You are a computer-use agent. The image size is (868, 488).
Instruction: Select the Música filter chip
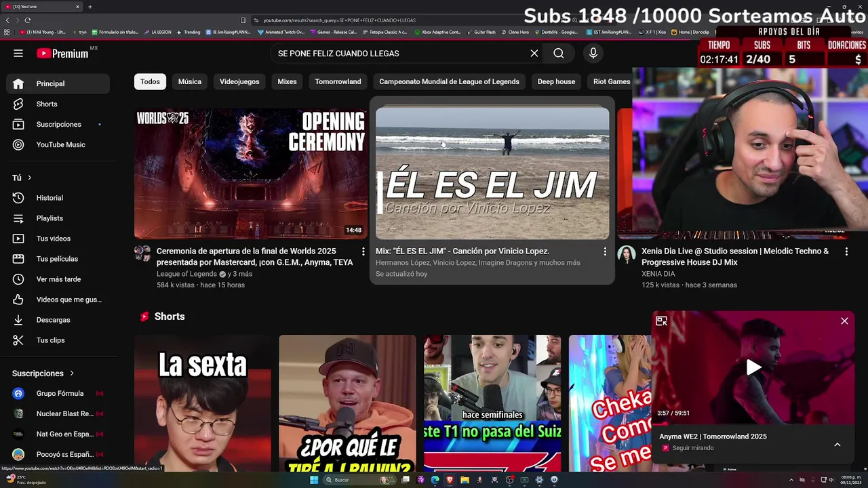pyautogui.click(x=190, y=81)
